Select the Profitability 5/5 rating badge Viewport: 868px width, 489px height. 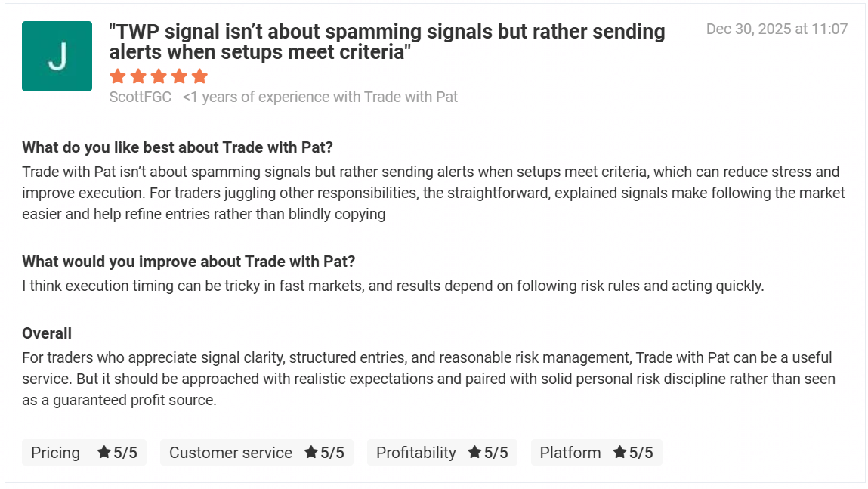442,452
